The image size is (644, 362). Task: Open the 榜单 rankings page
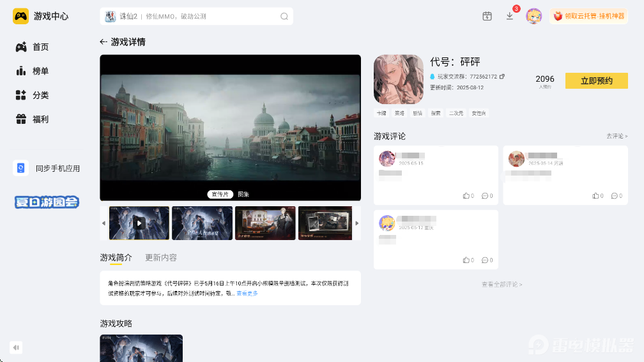[x=32, y=71]
